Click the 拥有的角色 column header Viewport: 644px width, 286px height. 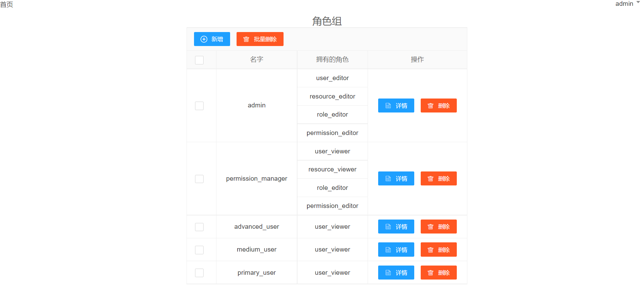pos(332,60)
